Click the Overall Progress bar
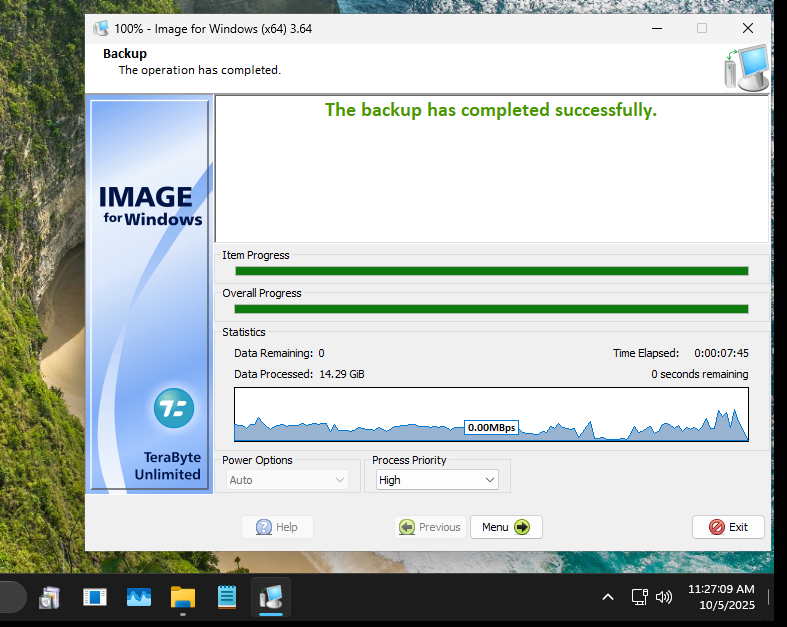 coord(491,309)
